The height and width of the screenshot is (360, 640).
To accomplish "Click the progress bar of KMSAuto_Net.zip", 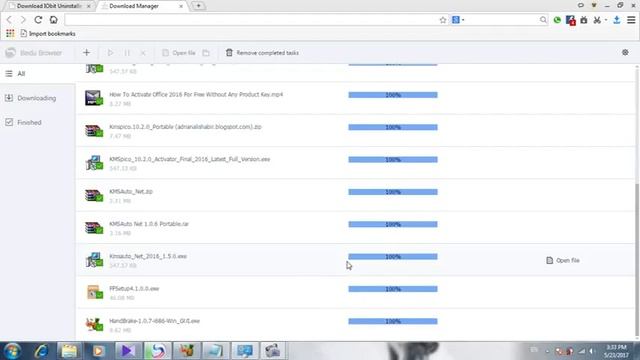I will (x=393, y=192).
